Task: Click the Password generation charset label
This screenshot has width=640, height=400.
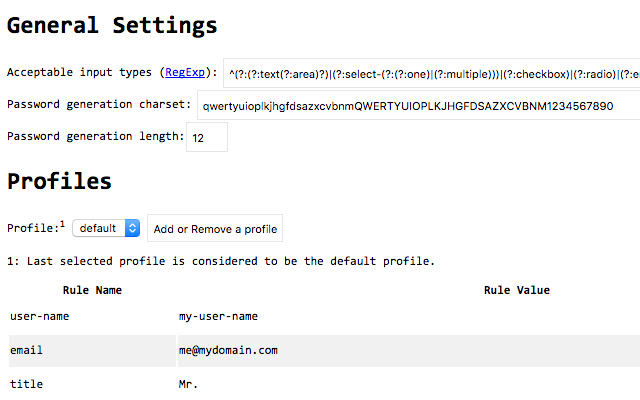Action: [x=98, y=104]
